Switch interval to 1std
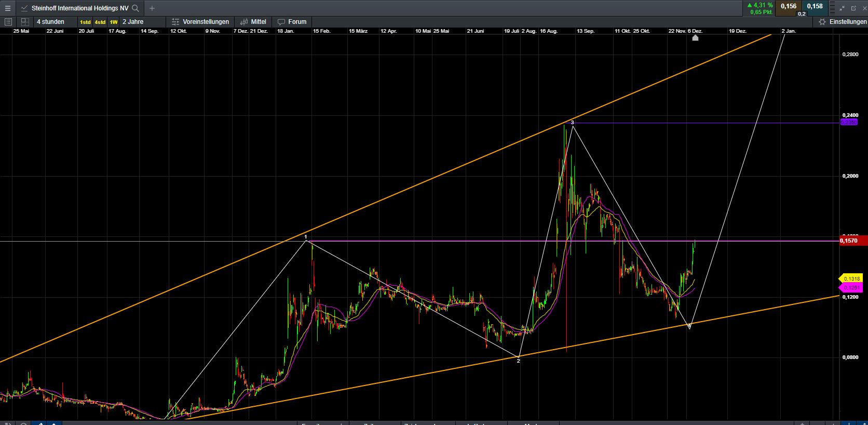Viewport: 868px width, 425px height. click(85, 22)
